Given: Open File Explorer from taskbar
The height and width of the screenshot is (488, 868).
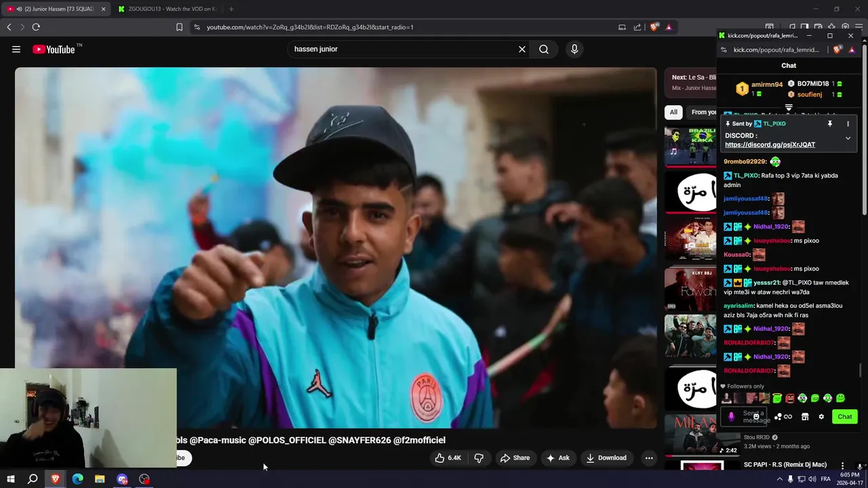Looking at the screenshot, I should (100, 479).
